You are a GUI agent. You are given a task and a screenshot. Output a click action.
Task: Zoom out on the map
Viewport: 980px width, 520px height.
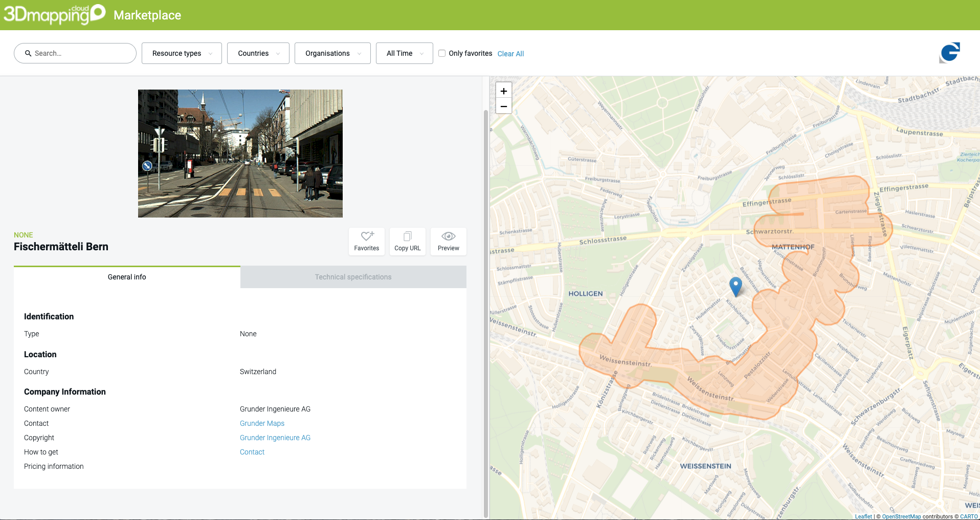pyautogui.click(x=504, y=106)
